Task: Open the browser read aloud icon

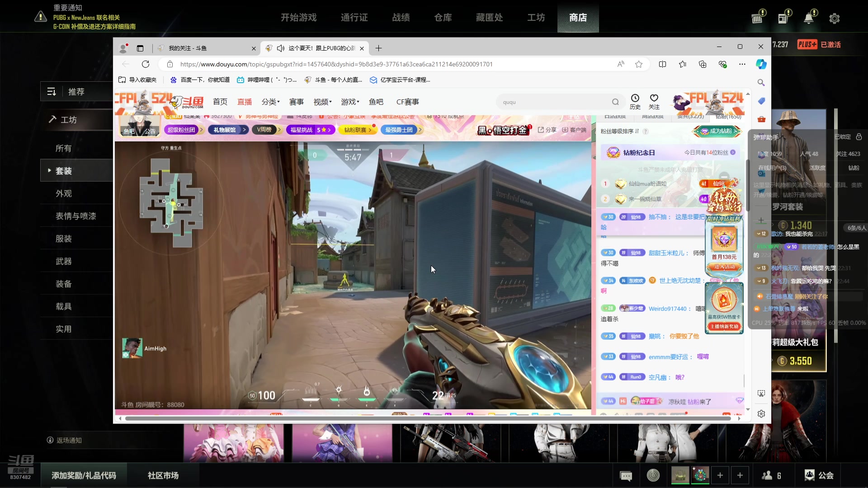Action: tap(621, 64)
